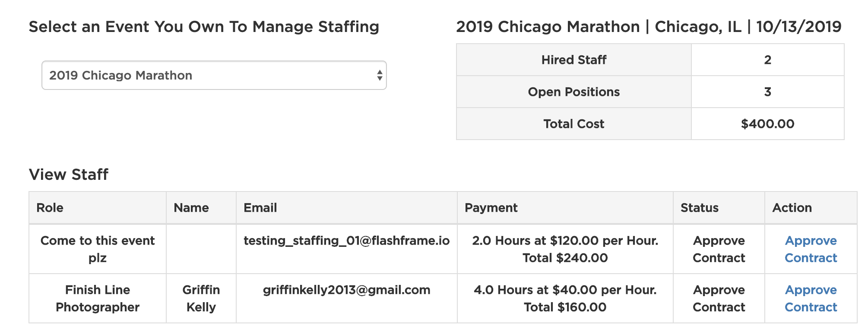This screenshot has height=332, width=868.
Task: Click the dropdown arrows on event selector
Action: [x=379, y=75]
